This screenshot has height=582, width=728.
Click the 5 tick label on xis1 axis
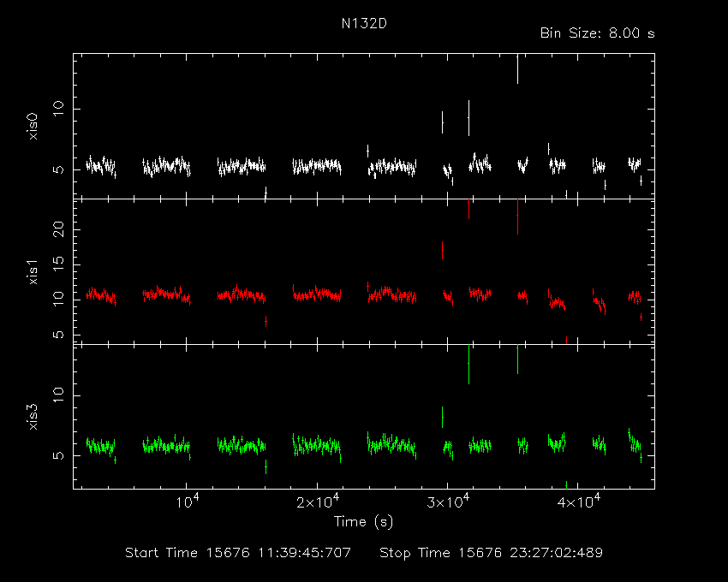tap(58, 335)
